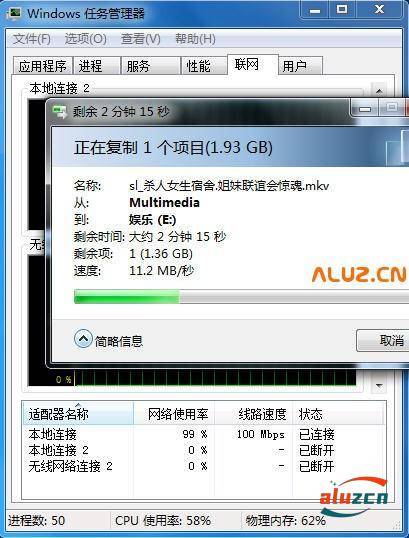The height and width of the screenshot is (538, 409).
Task: Switch to the 应用程序 tab
Action: pos(43,66)
